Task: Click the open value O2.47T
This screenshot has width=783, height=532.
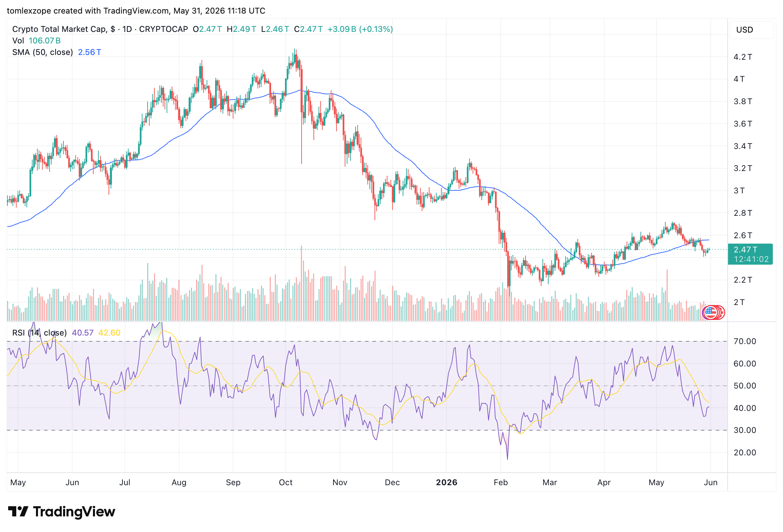Action: click(207, 29)
